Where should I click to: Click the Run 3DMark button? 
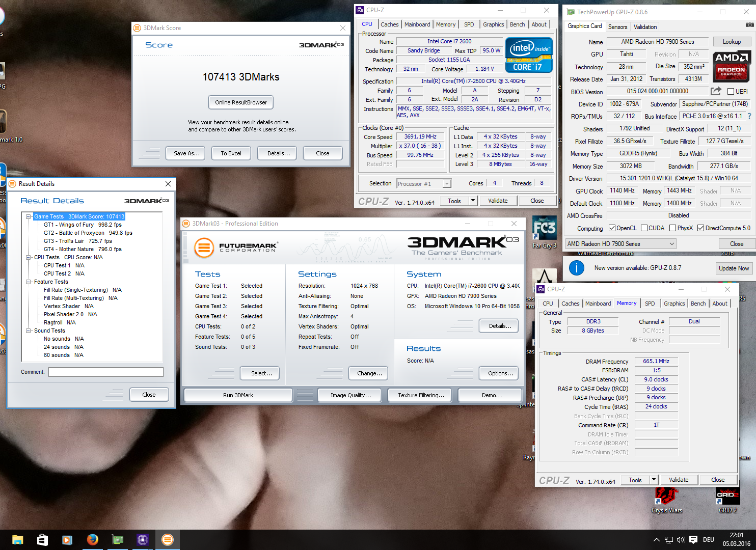(x=238, y=395)
